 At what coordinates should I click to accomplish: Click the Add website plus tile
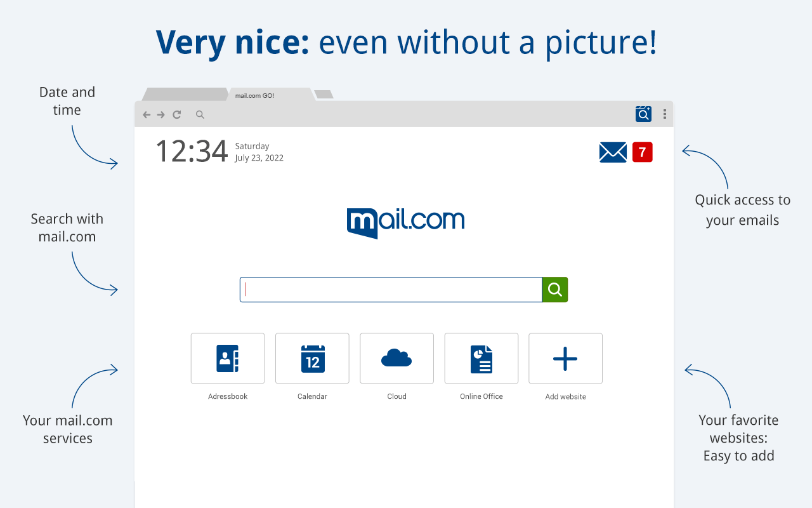566,358
